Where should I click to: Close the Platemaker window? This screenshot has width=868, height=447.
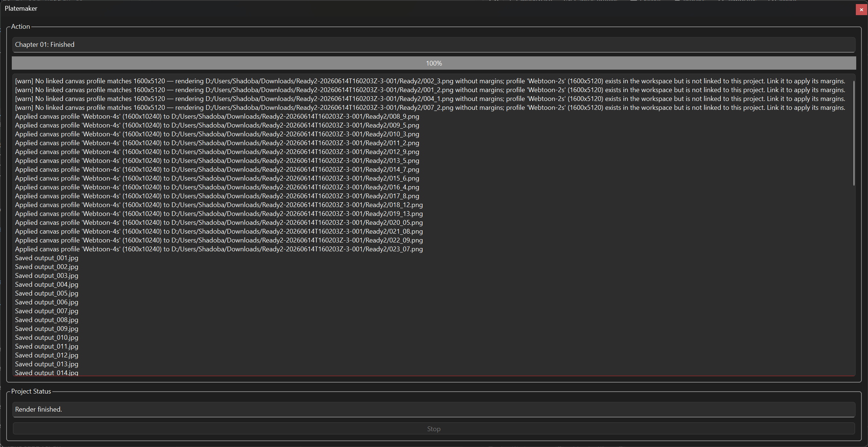tap(861, 10)
